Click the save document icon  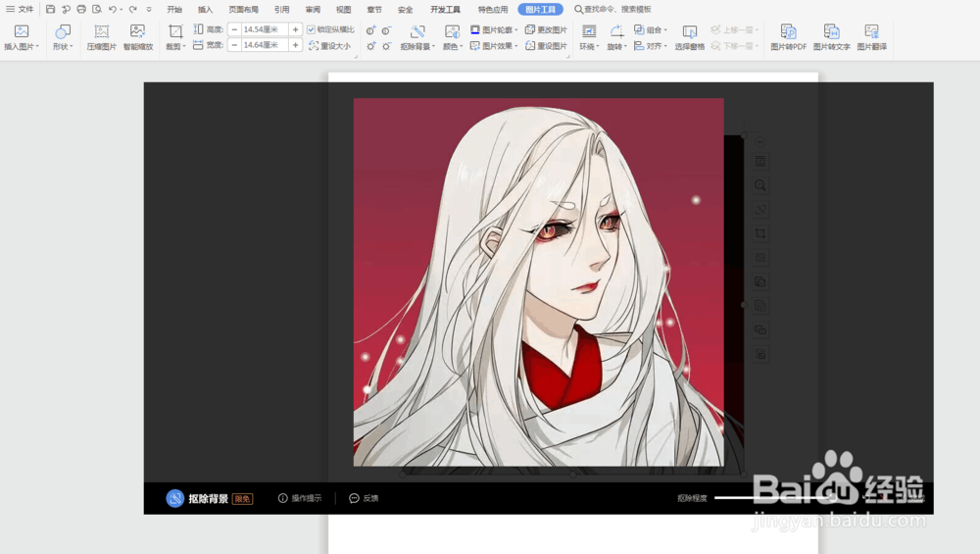(51, 10)
